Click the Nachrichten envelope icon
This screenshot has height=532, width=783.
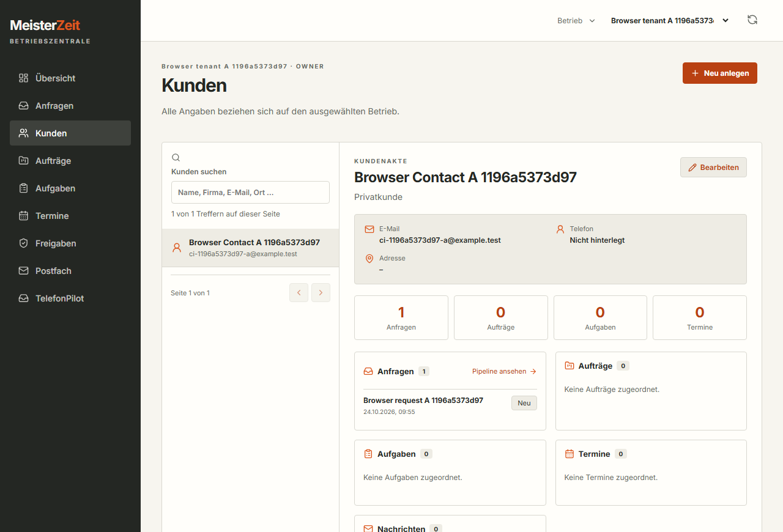coord(368,528)
